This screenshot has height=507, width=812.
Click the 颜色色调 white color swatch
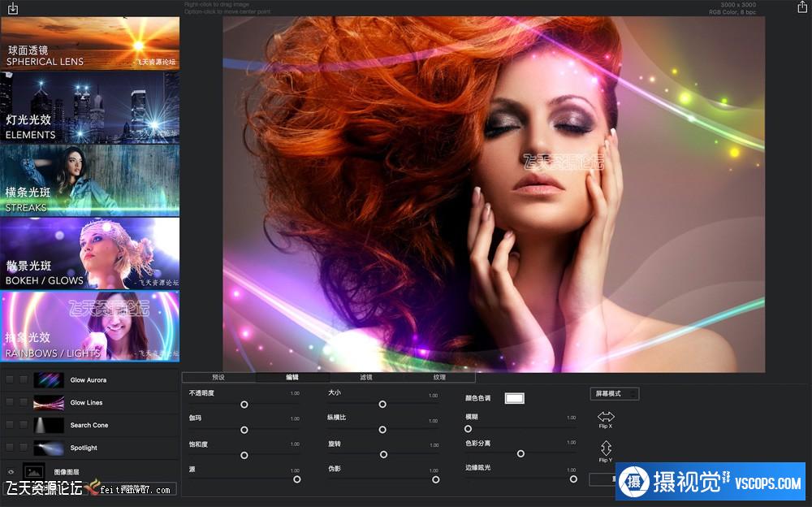pos(515,398)
